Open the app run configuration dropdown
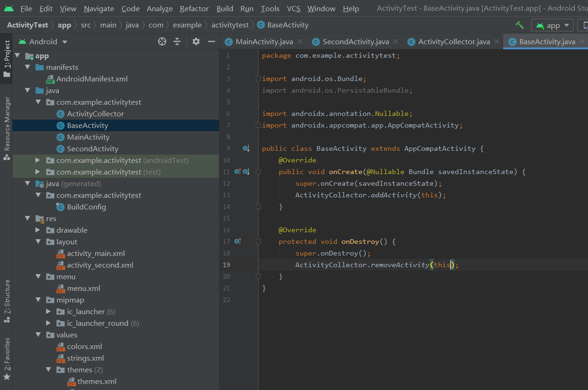This screenshot has height=390, width=588. click(553, 25)
